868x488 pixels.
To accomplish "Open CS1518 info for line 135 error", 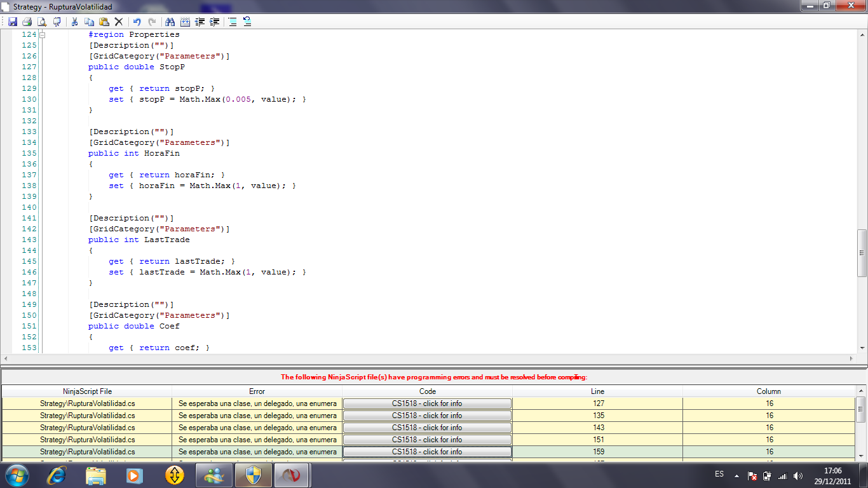I will click(x=427, y=416).
